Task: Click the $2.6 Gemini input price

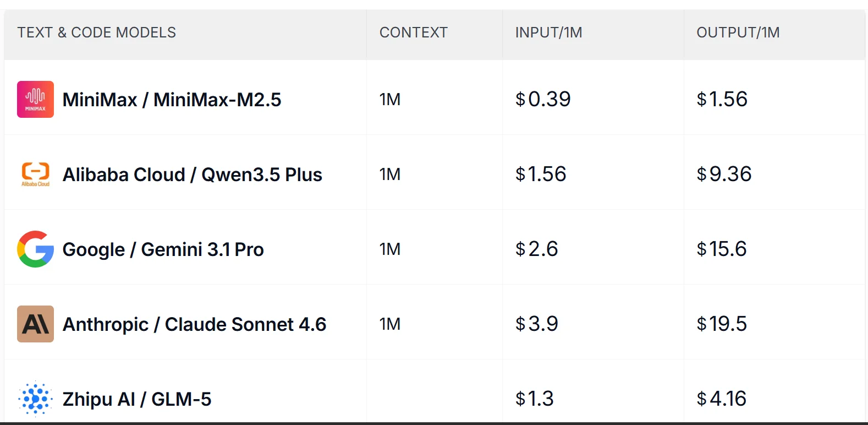Action: click(x=536, y=249)
